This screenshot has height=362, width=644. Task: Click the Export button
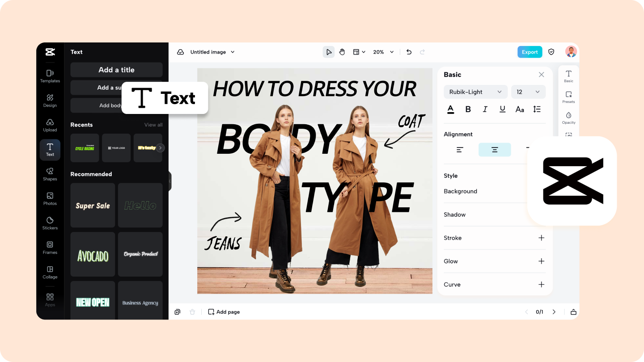pyautogui.click(x=530, y=52)
